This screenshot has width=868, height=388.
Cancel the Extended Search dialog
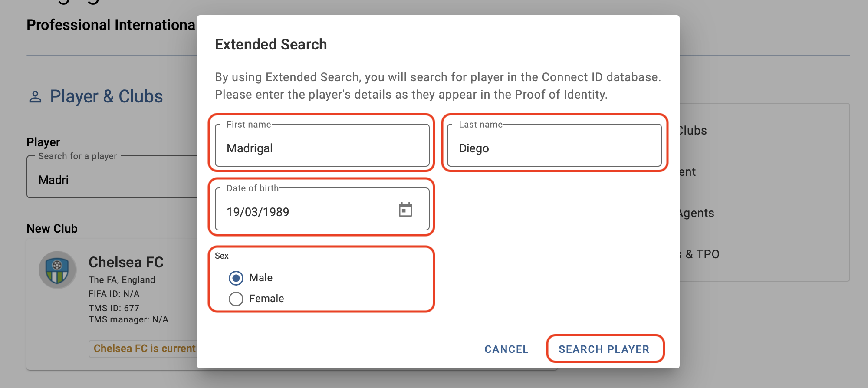point(506,349)
